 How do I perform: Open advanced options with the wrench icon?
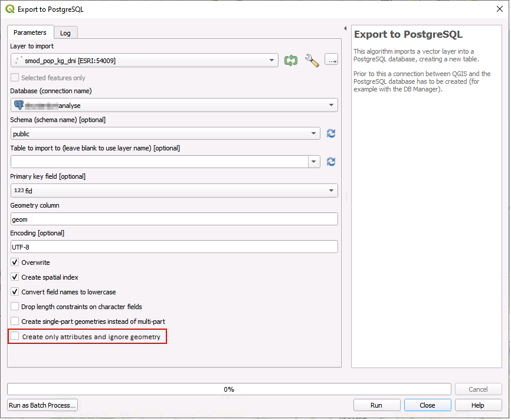(x=312, y=60)
